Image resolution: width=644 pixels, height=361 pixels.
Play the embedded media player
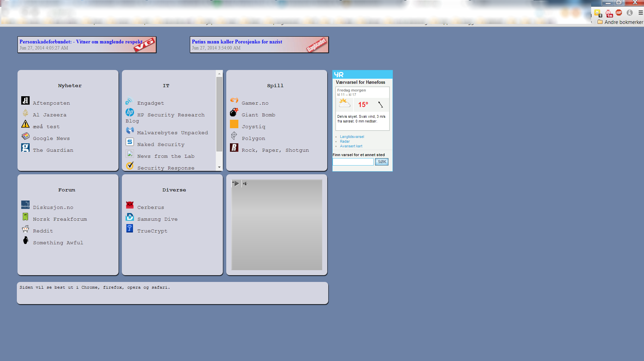236,183
